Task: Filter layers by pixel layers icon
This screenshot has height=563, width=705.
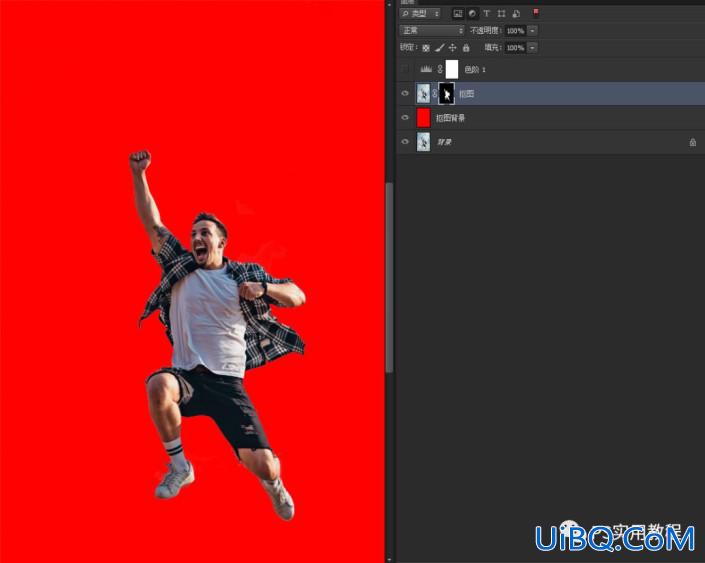Action: tap(458, 13)
